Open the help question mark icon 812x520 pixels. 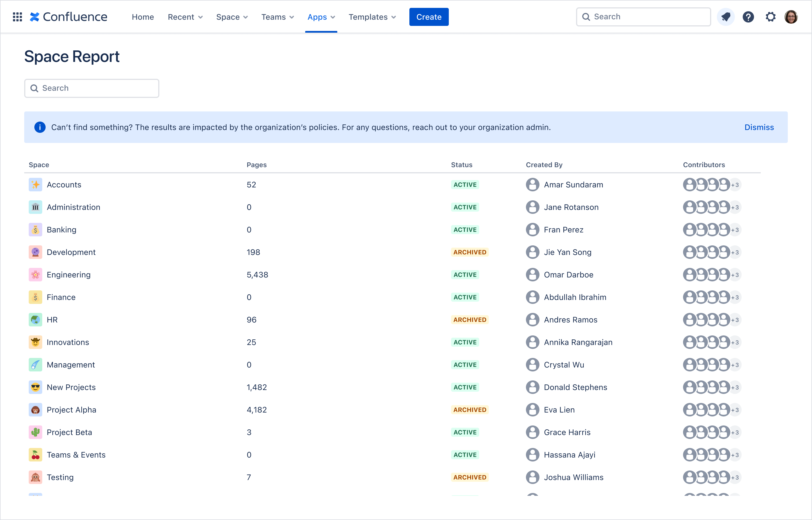748,17
